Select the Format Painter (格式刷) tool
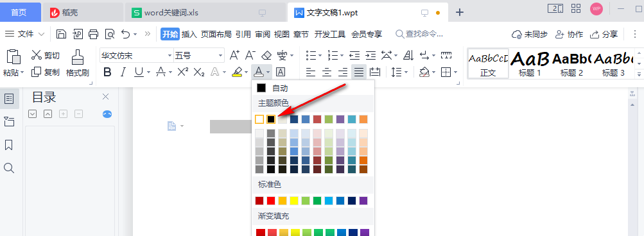 pos(78,63)
